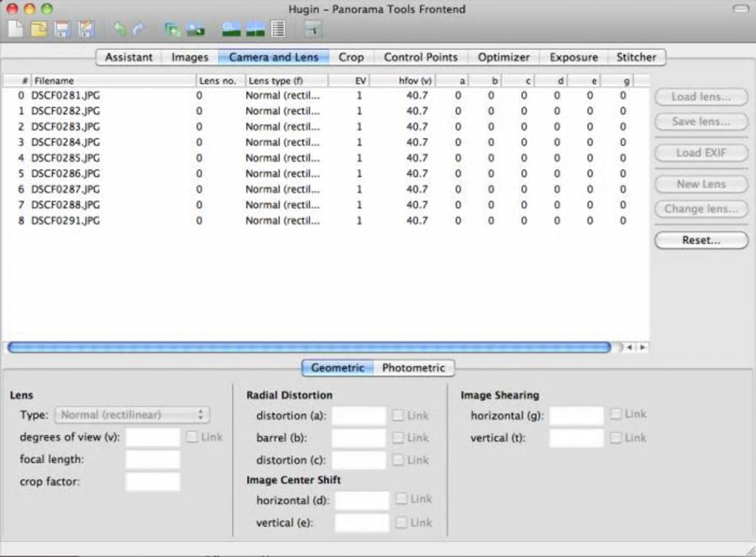Click the Lens no. column header
Screen dimensions: 756x557
pos(221,81)
